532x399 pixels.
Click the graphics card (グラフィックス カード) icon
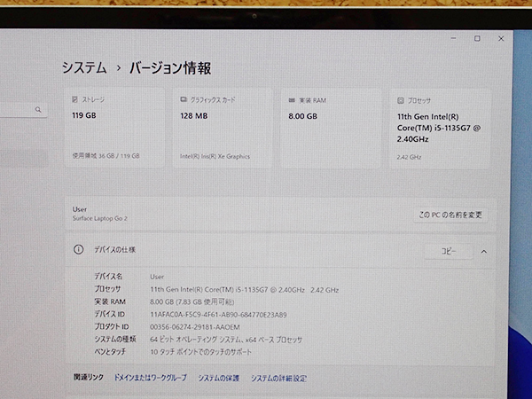point(183,100)
